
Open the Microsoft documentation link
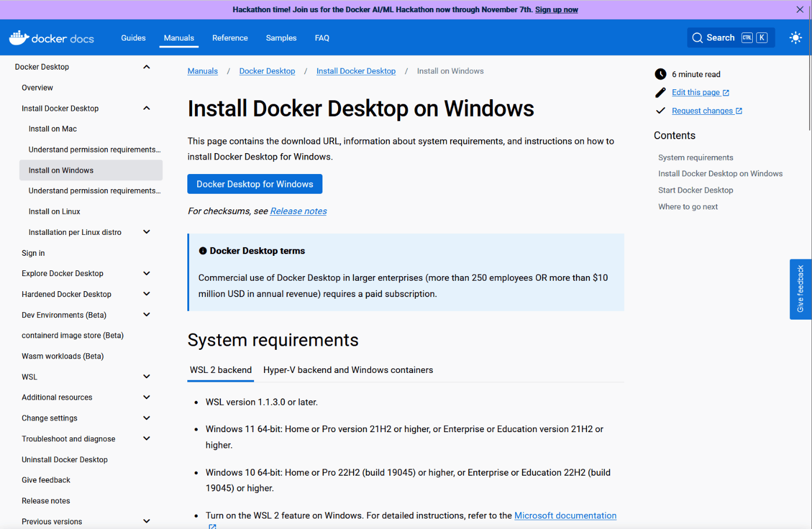pyautogui.click(x=565, y=516)
